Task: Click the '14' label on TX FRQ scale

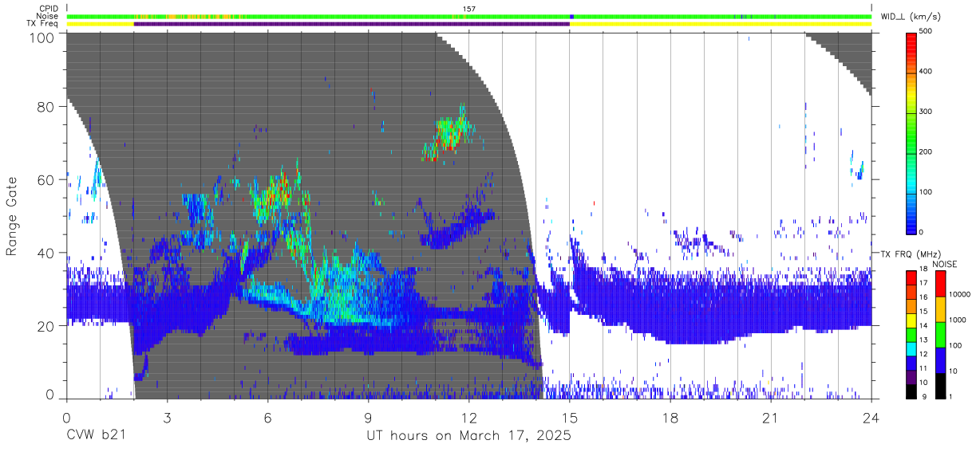Action: pyautogui.click(x=925, y=325)
